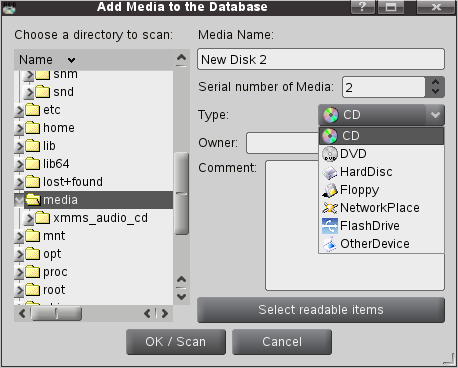This screenshot has width=458, height=368.
Task: Click the directory tree vertical scrollbar handle
Action: pos(182,194)
